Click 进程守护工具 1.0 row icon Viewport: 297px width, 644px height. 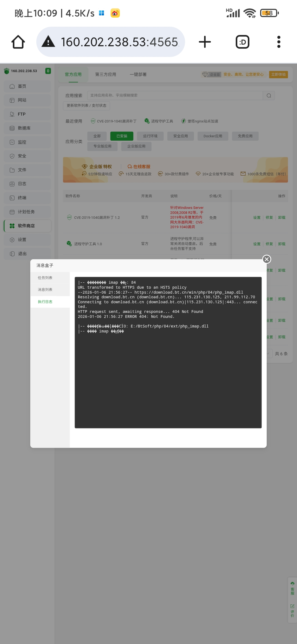click(69, 244)
